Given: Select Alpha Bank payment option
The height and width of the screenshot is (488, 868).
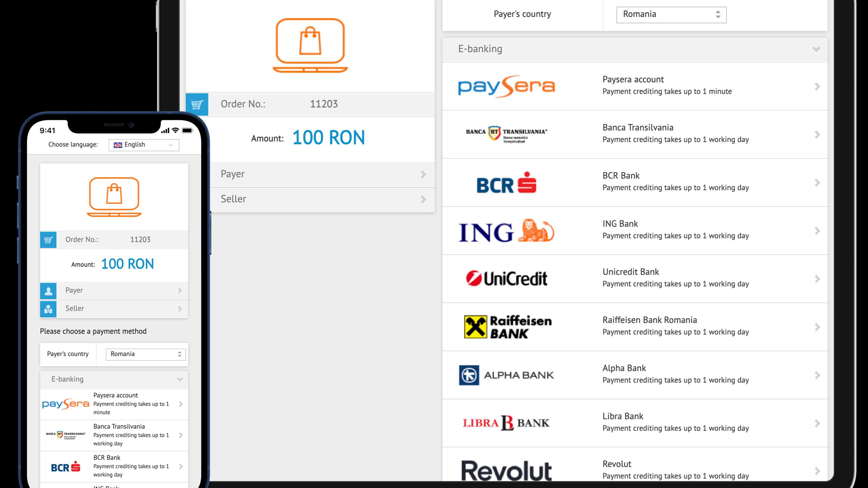Looking at the screenshot, I should [635, 375].
